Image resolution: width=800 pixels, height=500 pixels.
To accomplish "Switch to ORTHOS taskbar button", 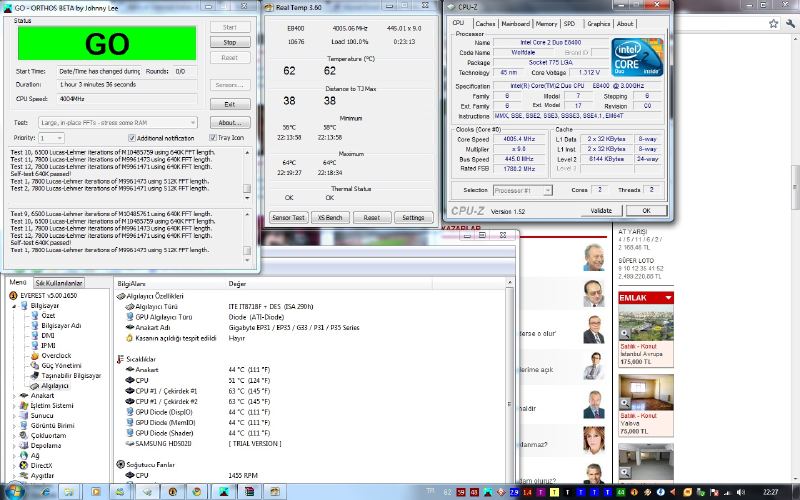I will 223,492.
